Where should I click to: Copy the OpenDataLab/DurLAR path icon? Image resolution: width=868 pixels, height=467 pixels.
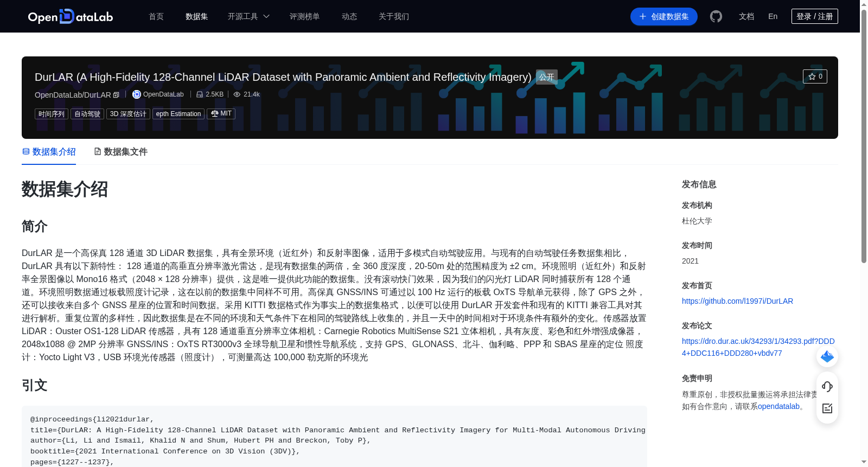116,95
